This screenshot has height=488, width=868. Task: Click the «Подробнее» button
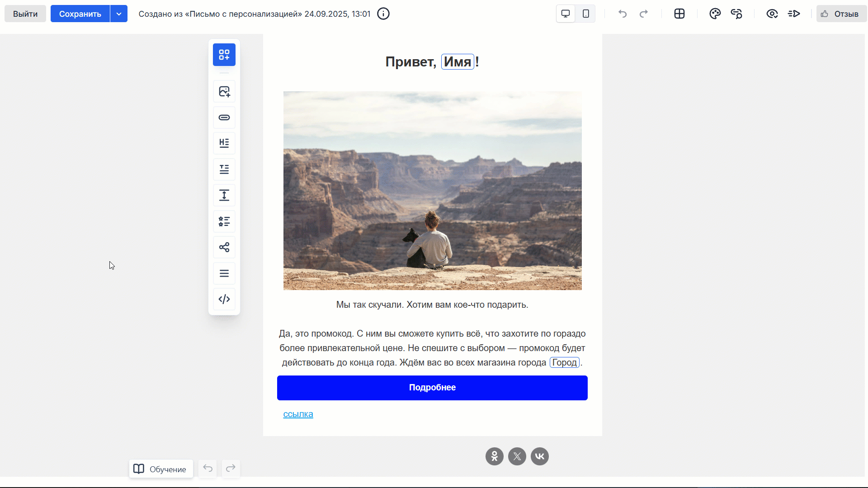(432, 388)
